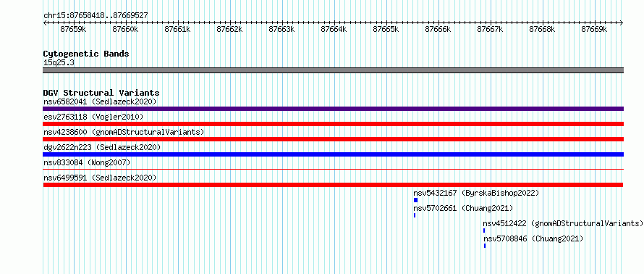Click dgv2622n223 (Sedlazeck2020) label
644x274 pixels.
point(102,147)
